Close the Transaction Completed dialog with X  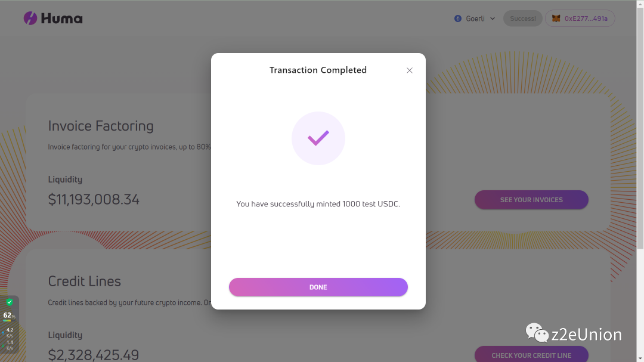(x=410, y=70)
